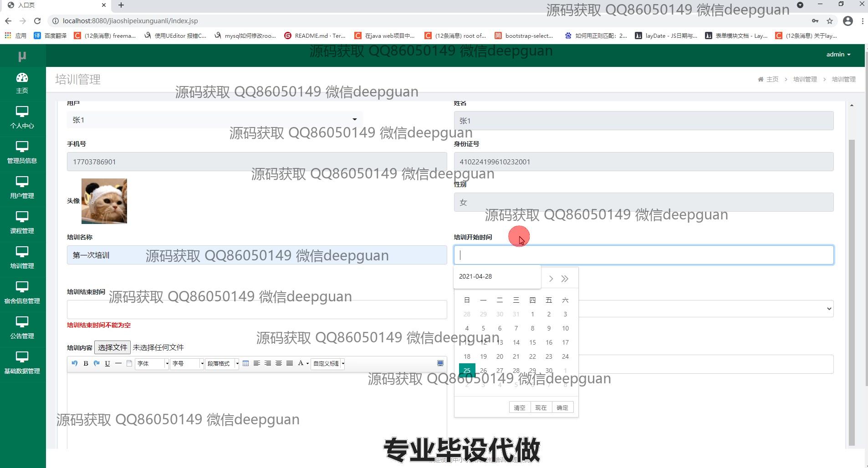Apply bold formatting in the content editor
The width and height of the screenshot is (868, 468).
(86, 363)
